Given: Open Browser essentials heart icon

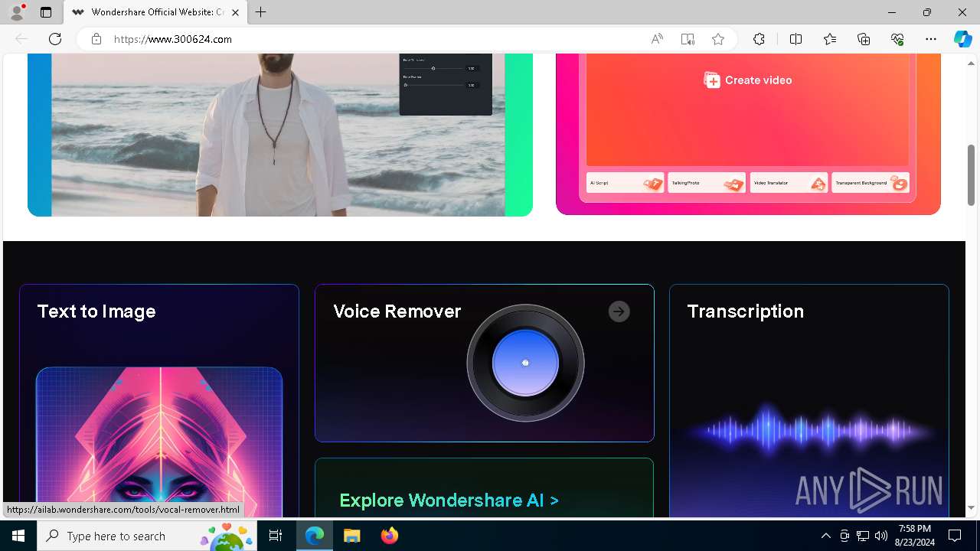Looking at the screenshot, I should click(897, 39).
